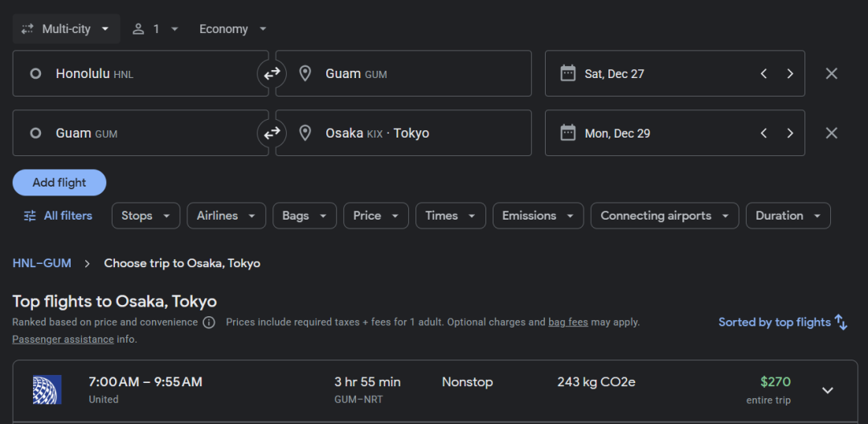Open All filters panel
868x424 pixels.
click(x=58, y=216)
